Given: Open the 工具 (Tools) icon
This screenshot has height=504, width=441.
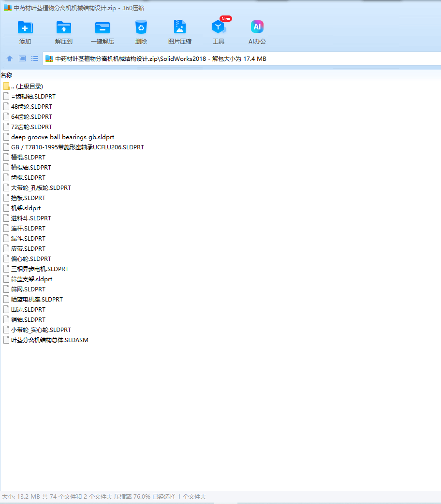Looking at the screenshot, I should pyautogui.click(x=219, y=28).
